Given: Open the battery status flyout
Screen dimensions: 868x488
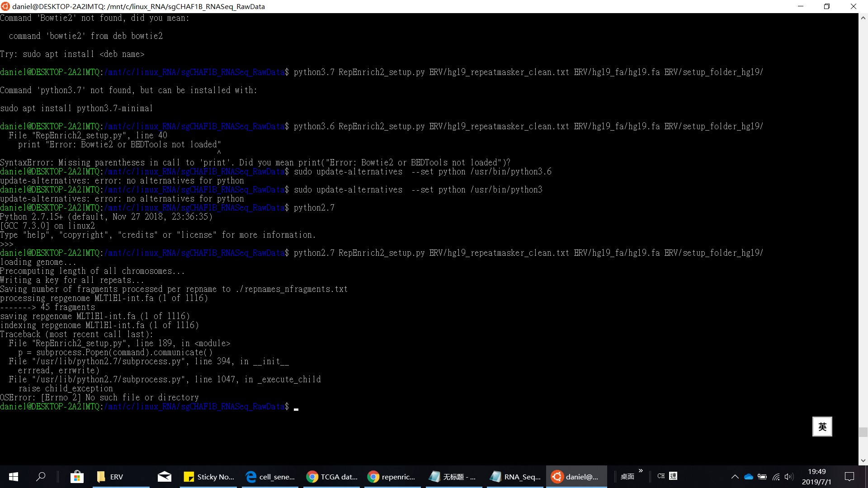Looking at the screenshot, I should 762,476.
